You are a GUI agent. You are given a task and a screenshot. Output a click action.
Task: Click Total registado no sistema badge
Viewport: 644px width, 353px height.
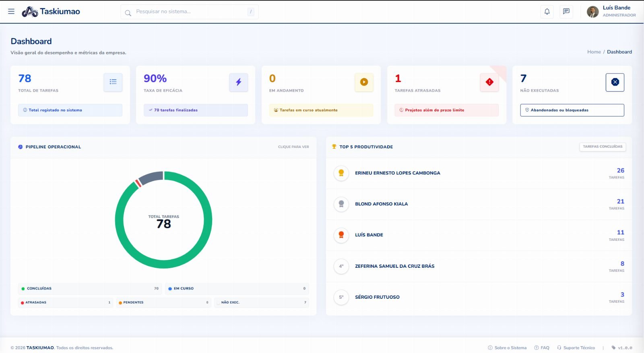coord(70,110)
